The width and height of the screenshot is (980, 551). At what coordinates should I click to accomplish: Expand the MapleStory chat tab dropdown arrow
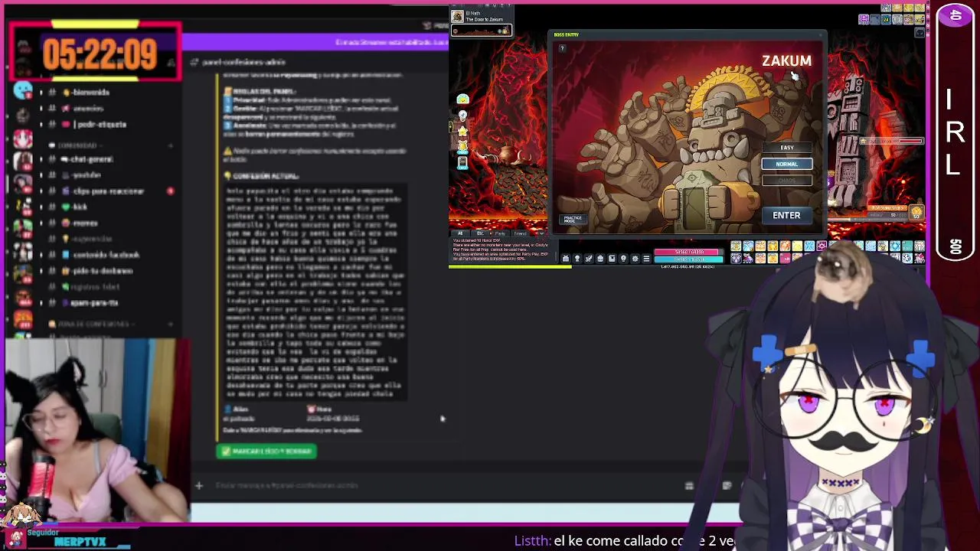tap(541, 233)
